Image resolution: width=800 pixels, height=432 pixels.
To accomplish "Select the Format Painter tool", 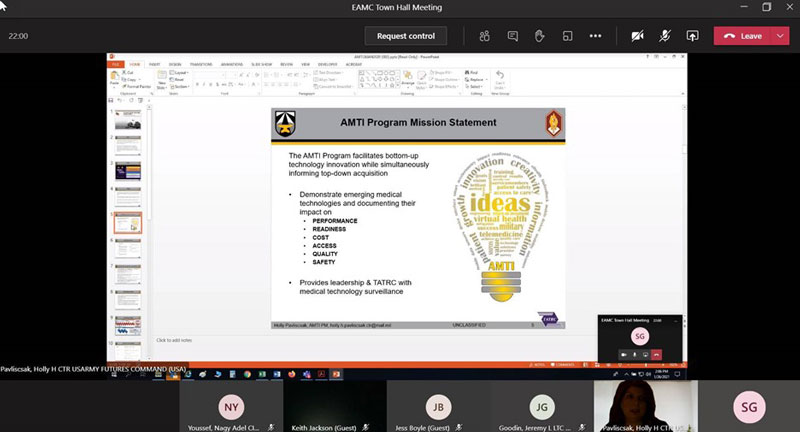I will pos(137,87).
